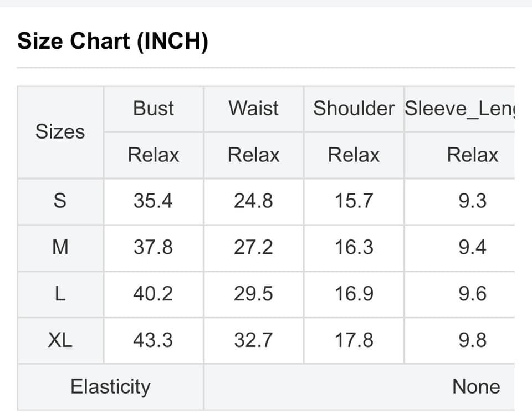Image resolution: width=532 pixels, height=418 pixels.
Task: Click the S size row label
Action: [60, 201]
